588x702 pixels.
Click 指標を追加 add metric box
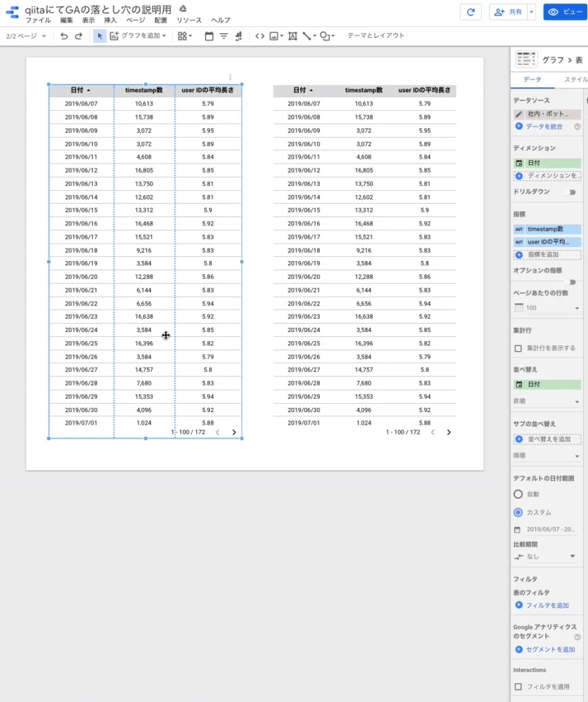(547, 255)
